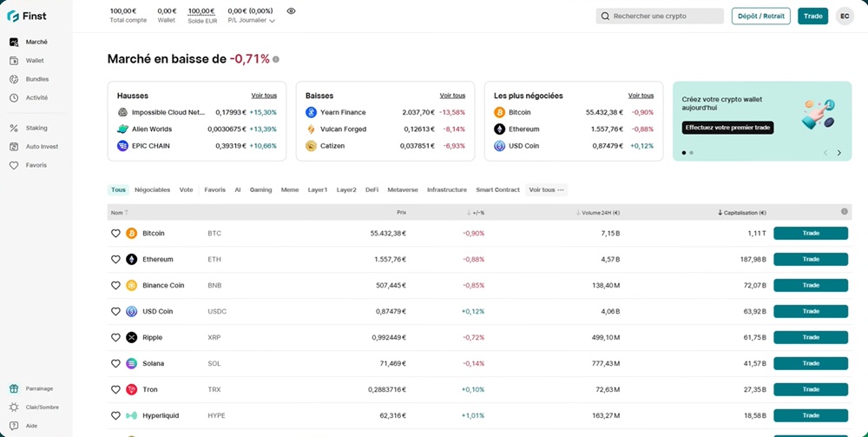Click the Solana icon in table
868x437 pixels.
(131, 363)
